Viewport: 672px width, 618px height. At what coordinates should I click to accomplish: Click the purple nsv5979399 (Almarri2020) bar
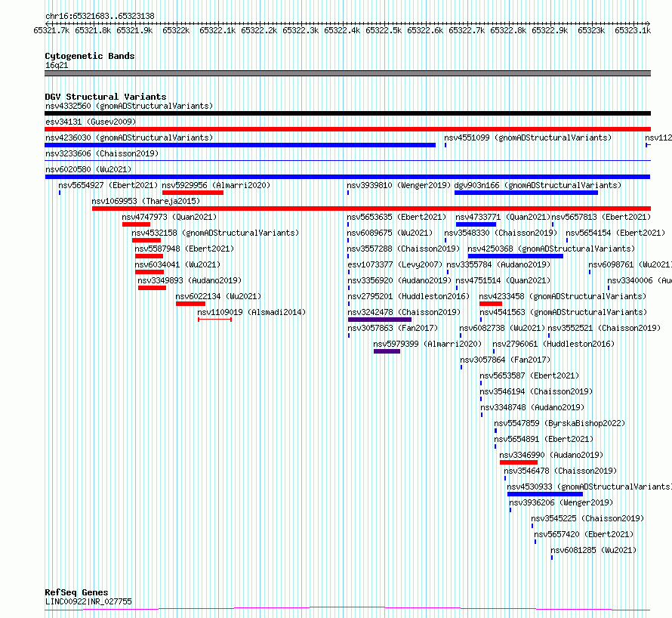(x=387, y=351)
